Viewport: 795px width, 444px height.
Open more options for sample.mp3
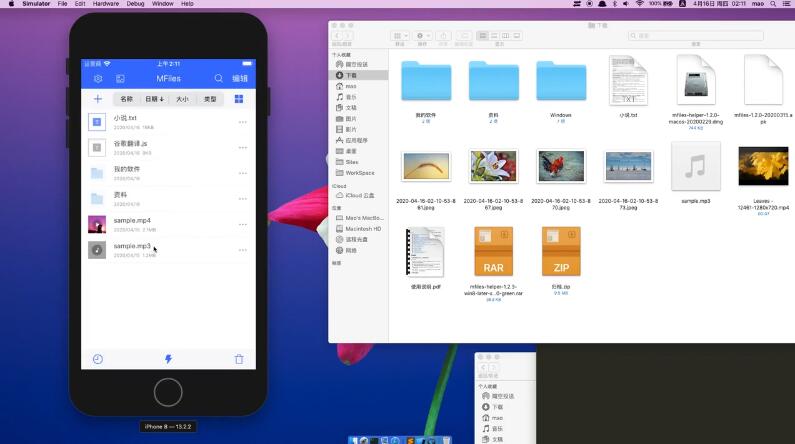242,250
